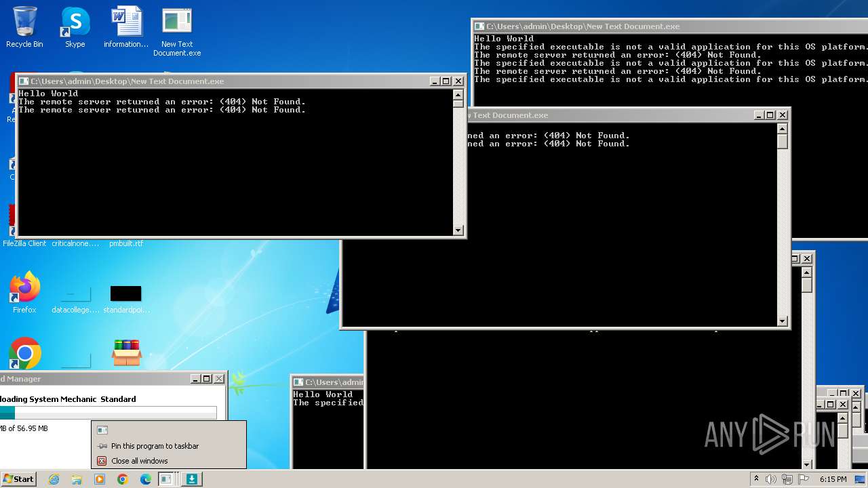The width and height of the screenshot is (868, 488).
Task: Click scroll up arrow in middle console
Action: point(783,128)
